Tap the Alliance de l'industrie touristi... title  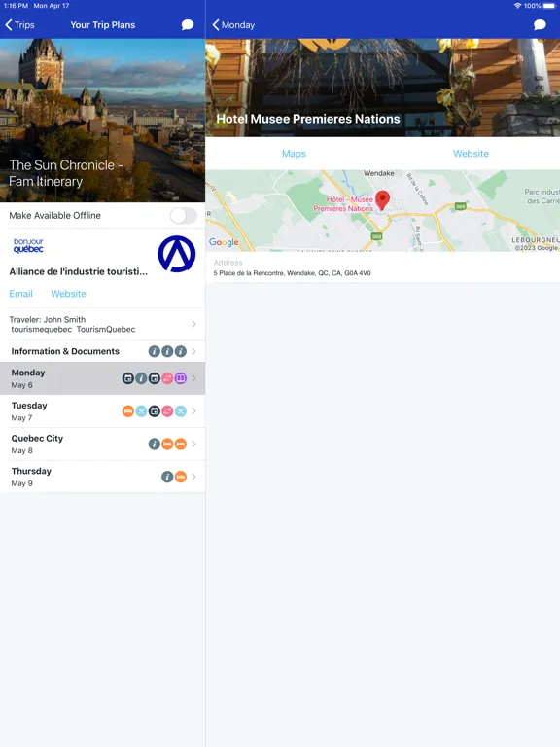[x=79, y=271]
